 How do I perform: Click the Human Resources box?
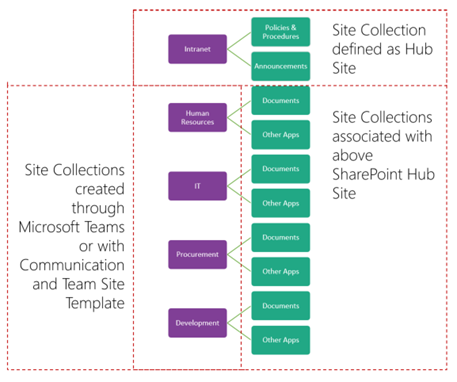(x=197, y=117)
